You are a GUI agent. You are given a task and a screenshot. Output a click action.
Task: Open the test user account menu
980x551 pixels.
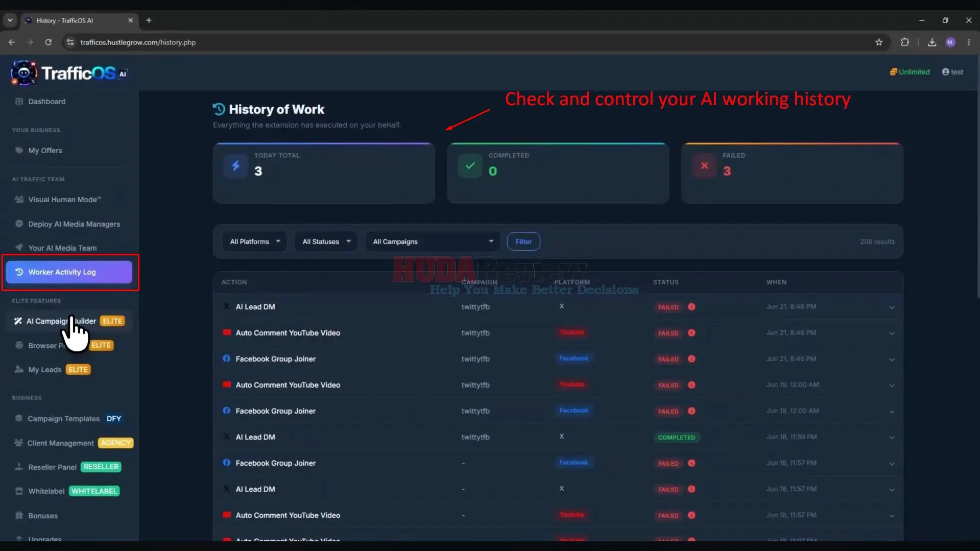(x=952, y=72)
